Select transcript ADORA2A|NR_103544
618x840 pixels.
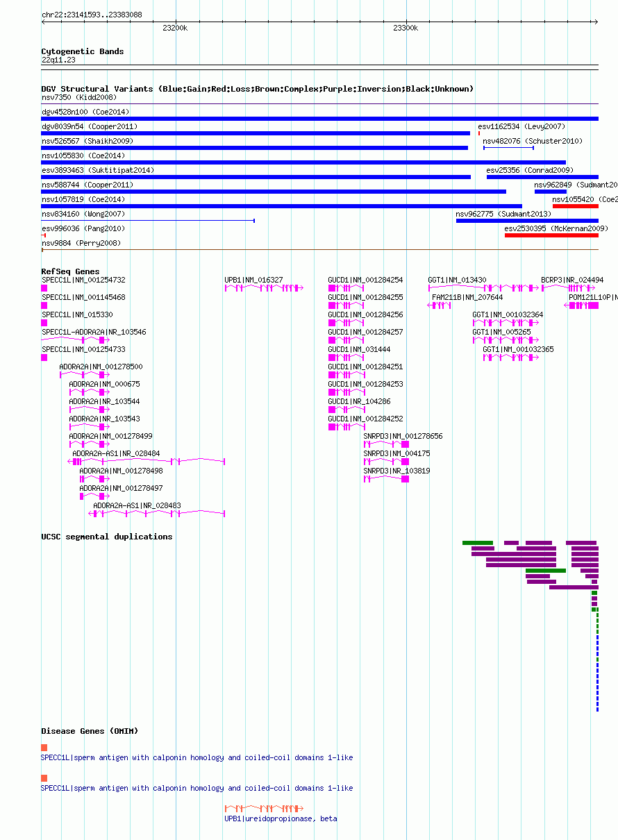[x=104, y=402]
